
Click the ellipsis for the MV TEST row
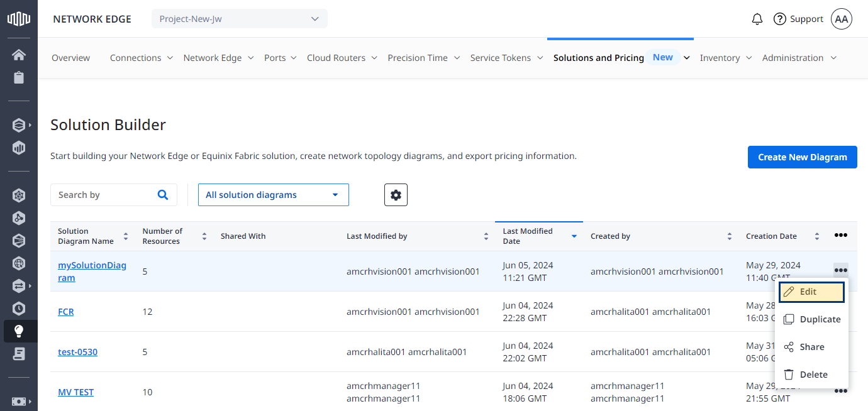coord(841,392)
